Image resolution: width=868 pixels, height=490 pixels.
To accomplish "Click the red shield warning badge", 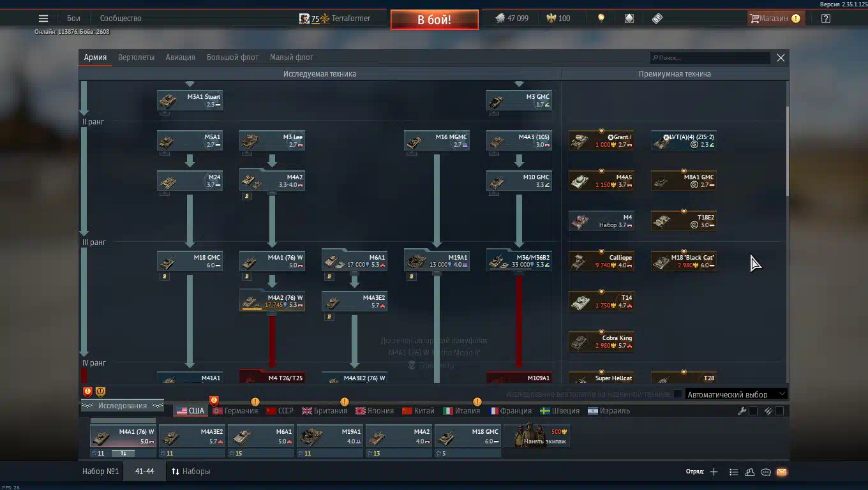I will click(x=87, y=392).
